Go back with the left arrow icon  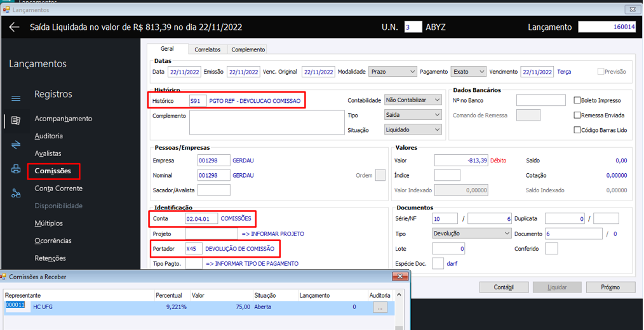coord(15,27)
